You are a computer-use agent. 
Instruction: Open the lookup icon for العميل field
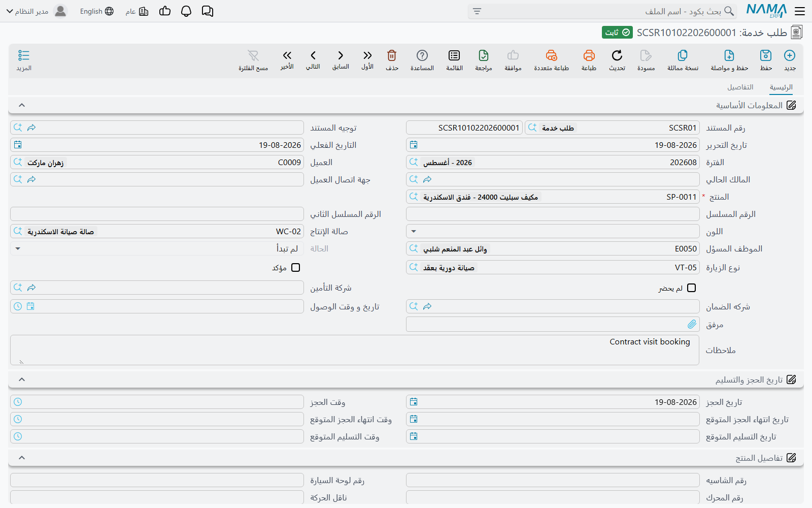click(x=18, y=163)
